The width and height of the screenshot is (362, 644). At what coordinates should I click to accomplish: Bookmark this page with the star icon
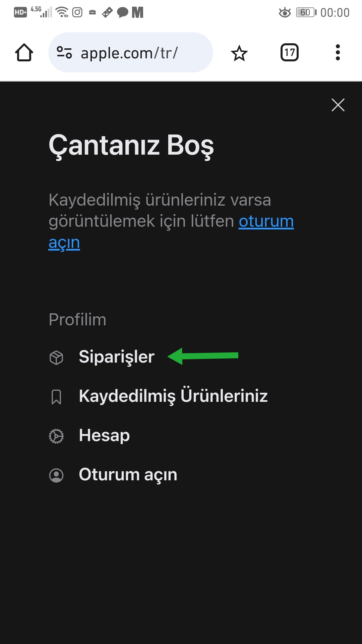239,53
